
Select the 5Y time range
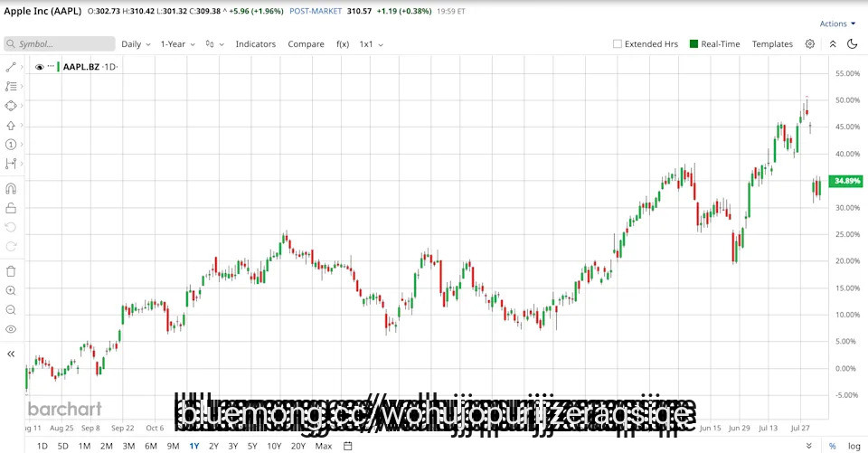pos(252,446)
